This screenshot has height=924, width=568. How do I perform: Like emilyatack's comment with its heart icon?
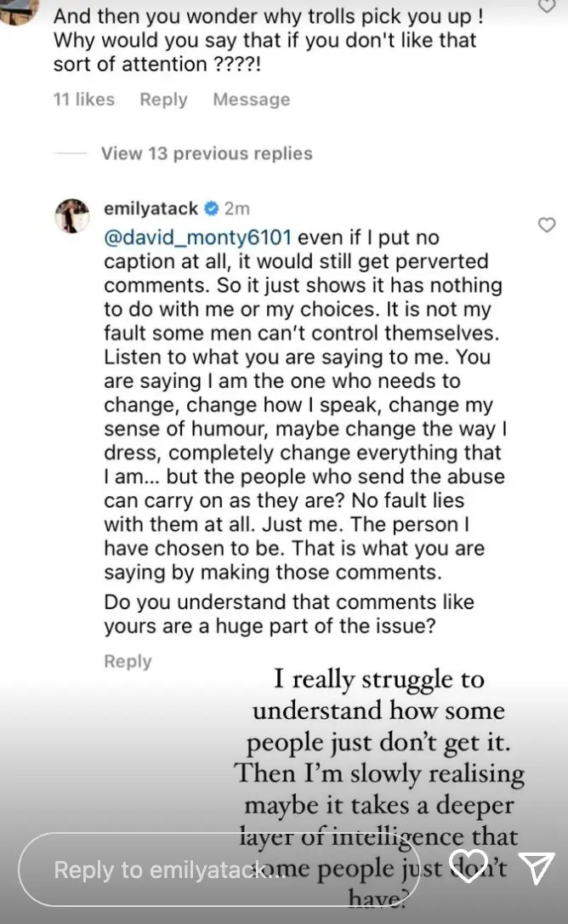547,225
